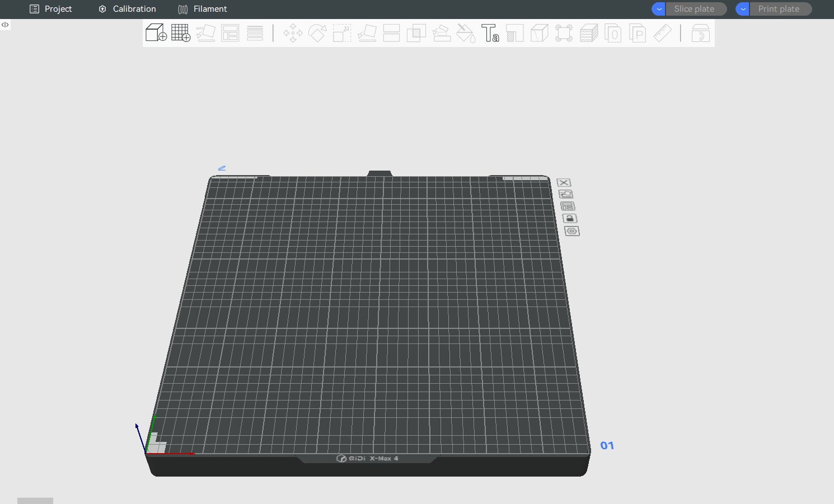
Task: Click the top toolbar Arrange all objects icon
Action: (x=230, y=33)
